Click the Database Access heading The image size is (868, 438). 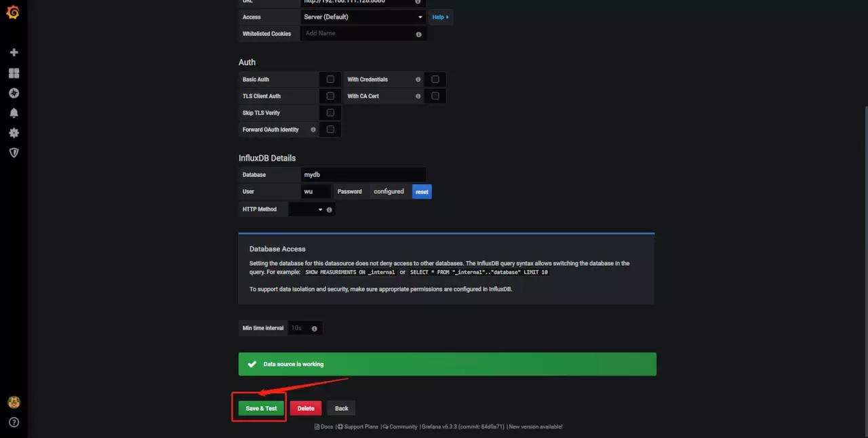[277, 249]
